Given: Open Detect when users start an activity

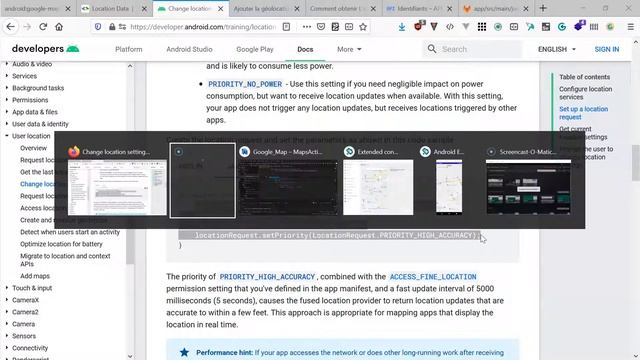Looking at the screenshot, I should 70,232.
